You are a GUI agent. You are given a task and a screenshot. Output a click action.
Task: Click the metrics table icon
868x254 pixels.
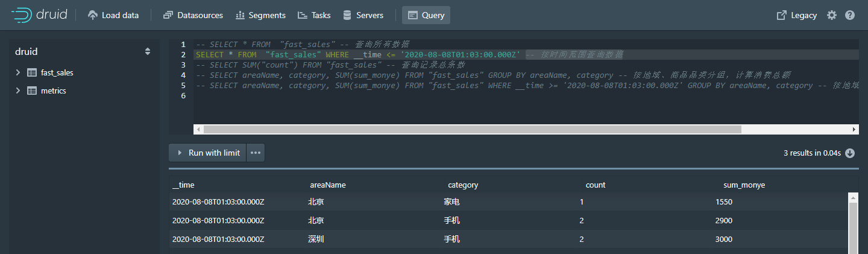click(x=32, y=90)
